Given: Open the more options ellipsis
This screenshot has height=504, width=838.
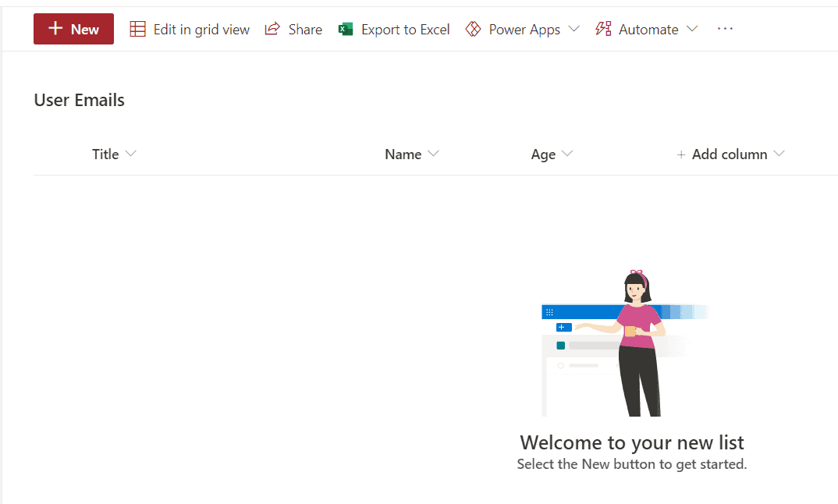Looking at the screenshot, I should [725, 29].
